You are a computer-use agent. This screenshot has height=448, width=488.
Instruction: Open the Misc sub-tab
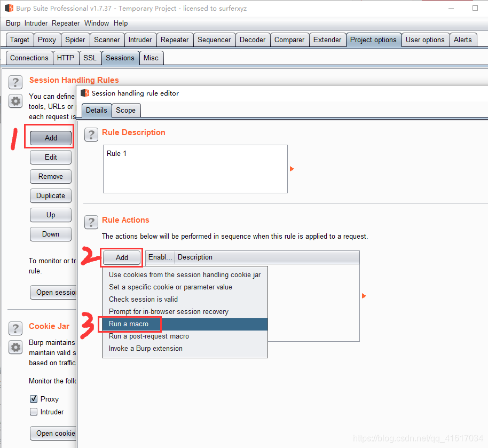point(151,58)
